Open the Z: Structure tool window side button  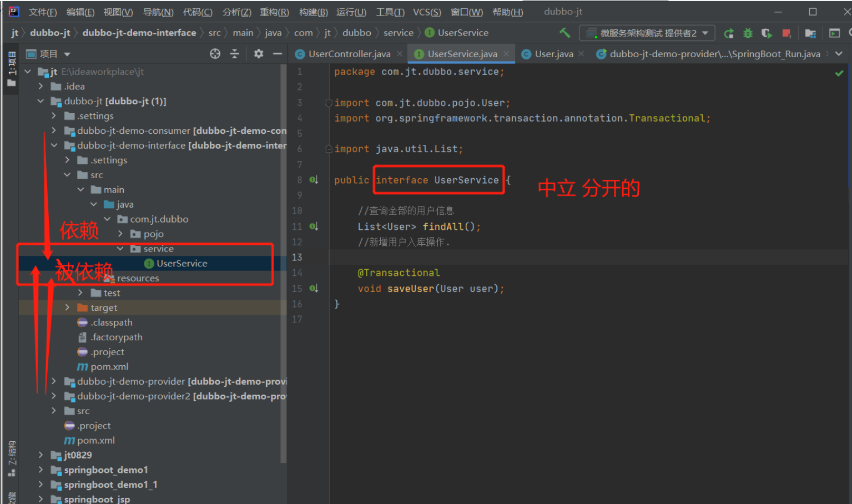[11, 458]
